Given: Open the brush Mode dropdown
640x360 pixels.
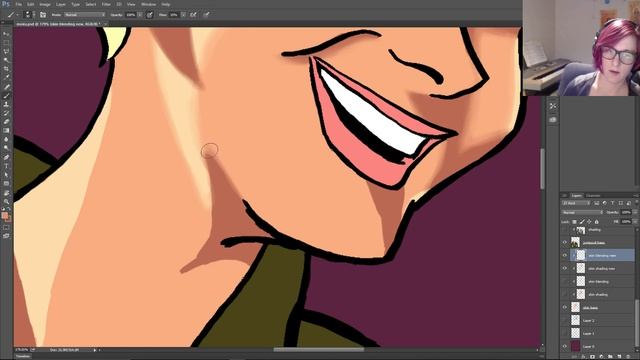Looking at the screenshot, I should pyautogui.click(x=84, y=15).
